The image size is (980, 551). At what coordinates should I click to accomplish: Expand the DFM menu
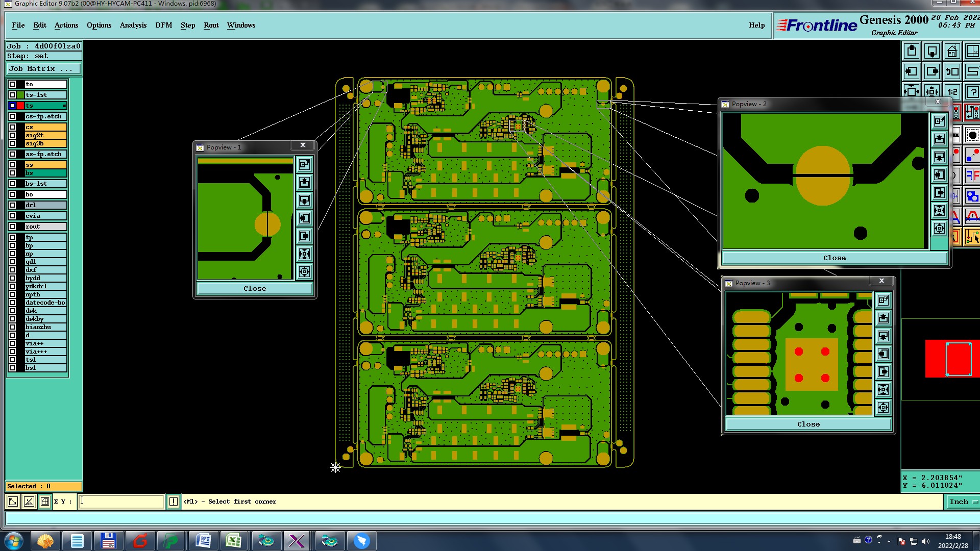[163, 25]
